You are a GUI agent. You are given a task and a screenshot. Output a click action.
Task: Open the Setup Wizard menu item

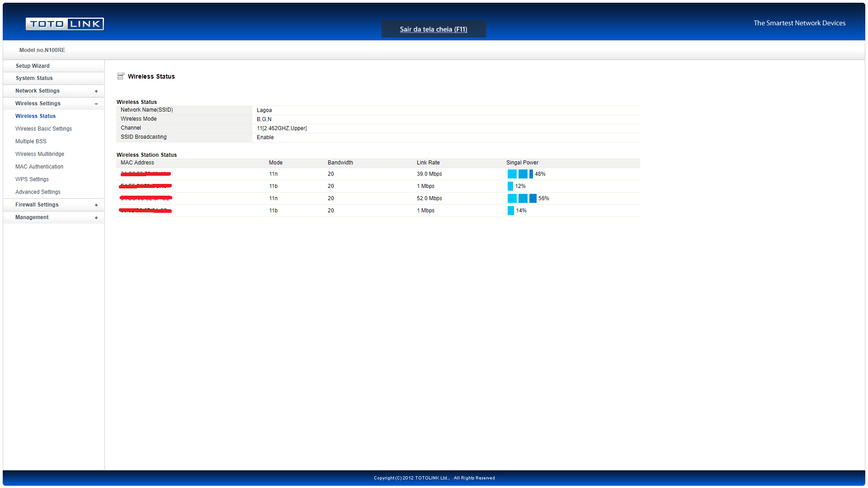[33, 66]
